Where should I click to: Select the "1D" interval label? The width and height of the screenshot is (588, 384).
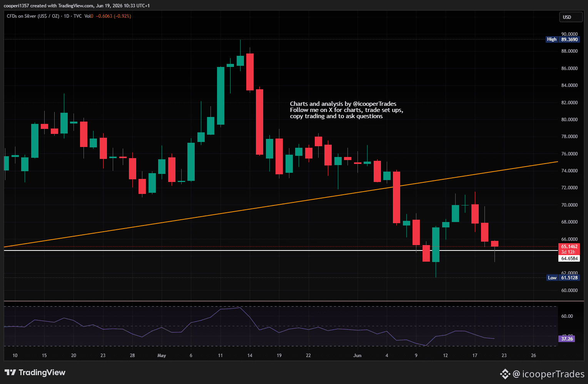point(67,16)
